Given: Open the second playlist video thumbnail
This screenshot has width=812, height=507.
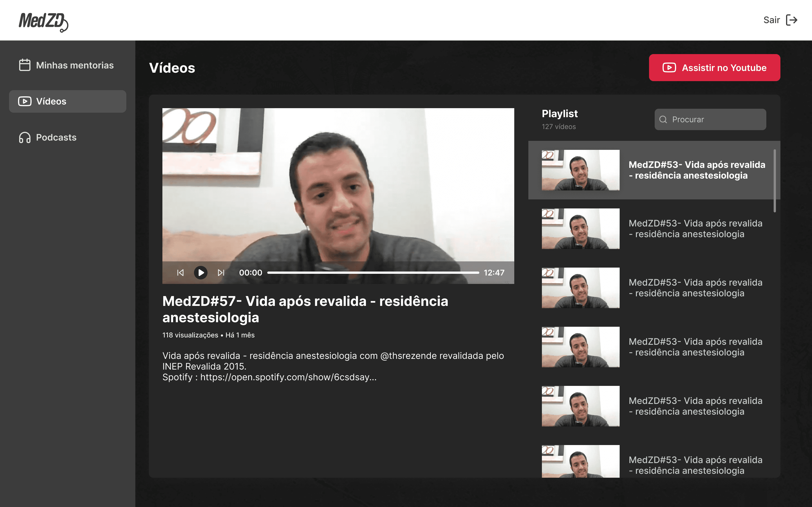Looking at the screenshot, I should pyautogui.click(x=581, y=229).
